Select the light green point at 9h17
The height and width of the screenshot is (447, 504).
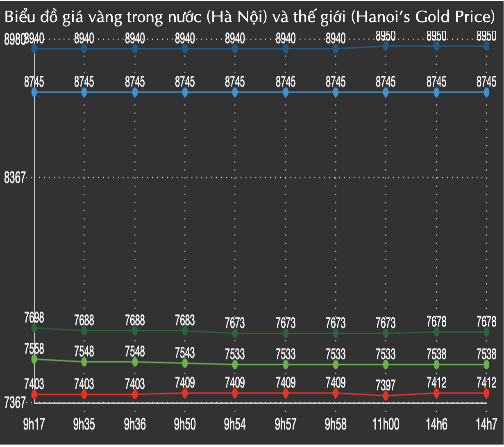[x=34, y=359]
